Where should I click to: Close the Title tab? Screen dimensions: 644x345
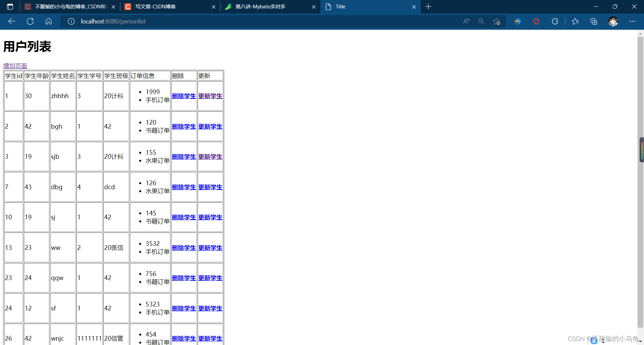point(414,7)
